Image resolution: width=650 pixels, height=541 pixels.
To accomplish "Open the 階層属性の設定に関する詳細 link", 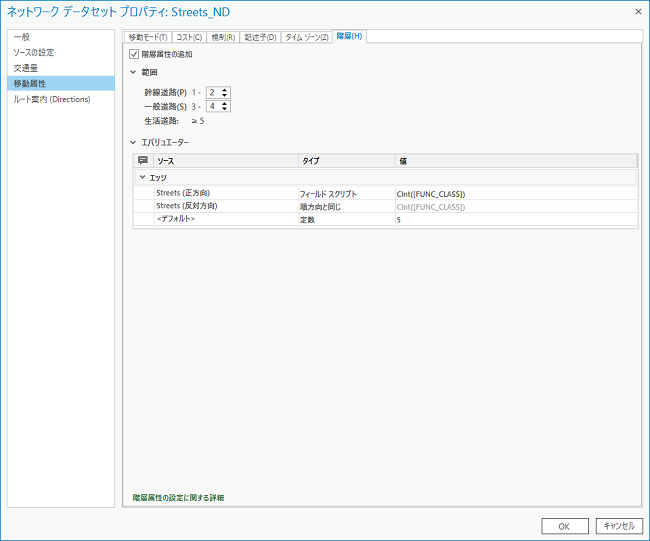I will click(178, 497).
